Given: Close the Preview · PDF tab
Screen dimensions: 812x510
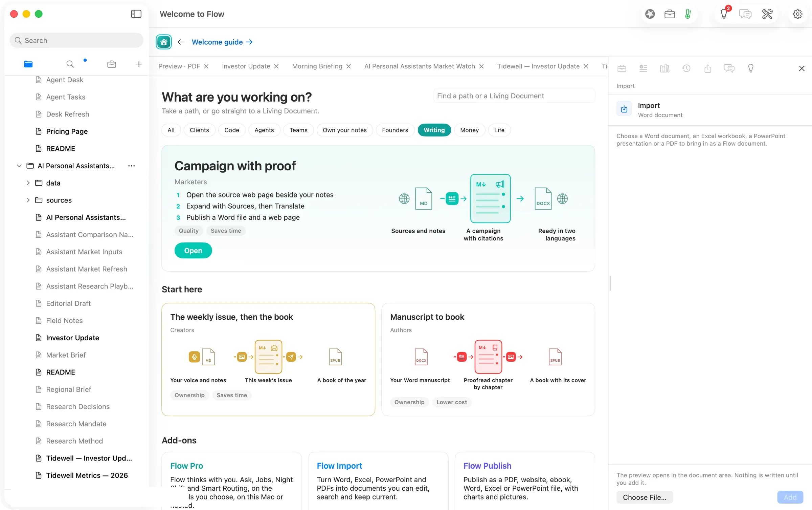Looking at the screenshot, I should click(206, 66).
